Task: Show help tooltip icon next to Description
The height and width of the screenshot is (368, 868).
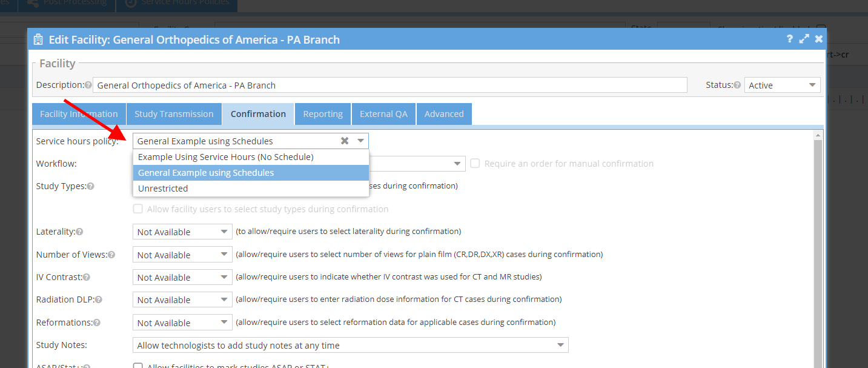Action: coord(88,85)
